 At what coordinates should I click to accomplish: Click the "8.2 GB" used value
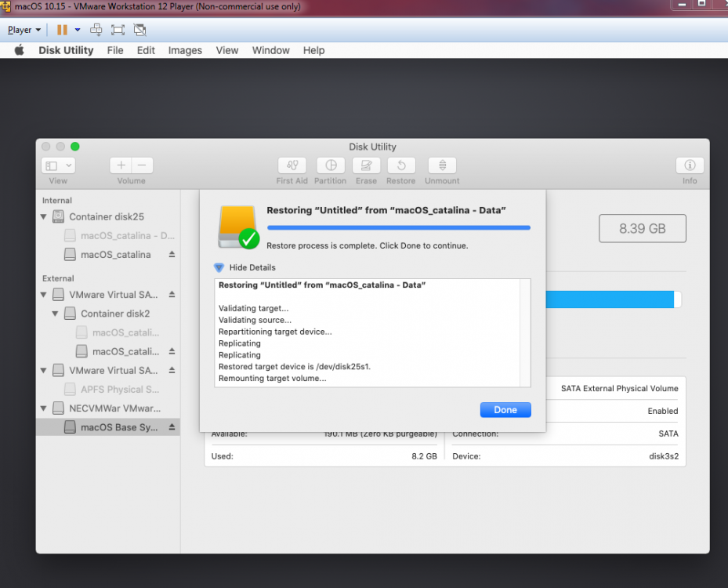(424, 456)
